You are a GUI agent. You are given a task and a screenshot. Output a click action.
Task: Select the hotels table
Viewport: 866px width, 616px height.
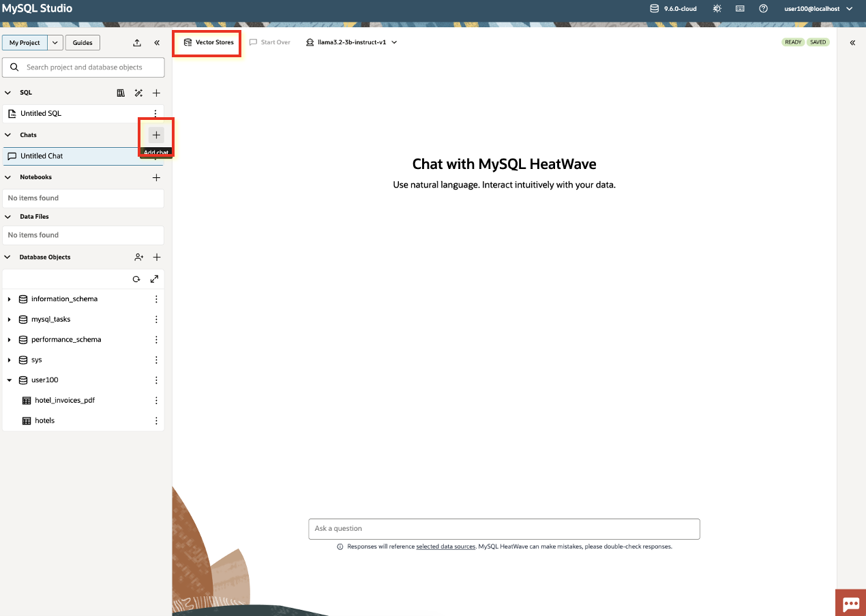point(44,420)
